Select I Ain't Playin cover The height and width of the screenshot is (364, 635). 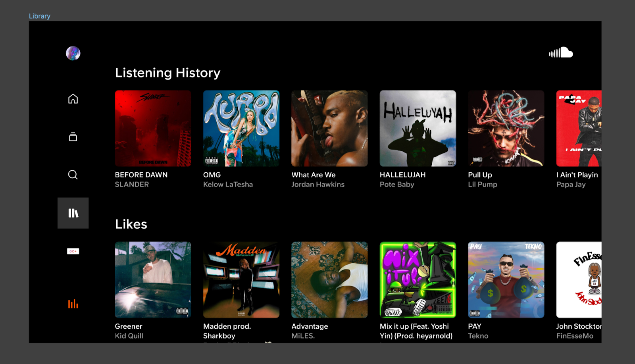click(x=579, y=128)
